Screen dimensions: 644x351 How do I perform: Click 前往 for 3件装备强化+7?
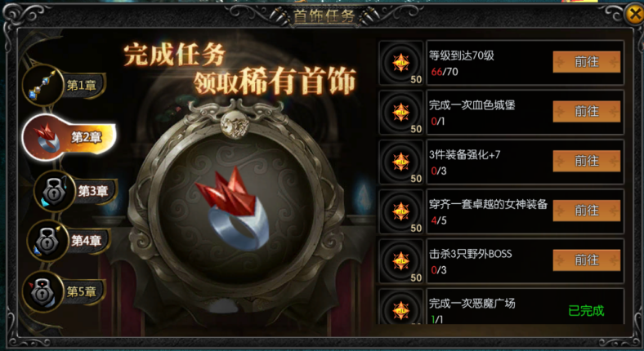[587, 161]
